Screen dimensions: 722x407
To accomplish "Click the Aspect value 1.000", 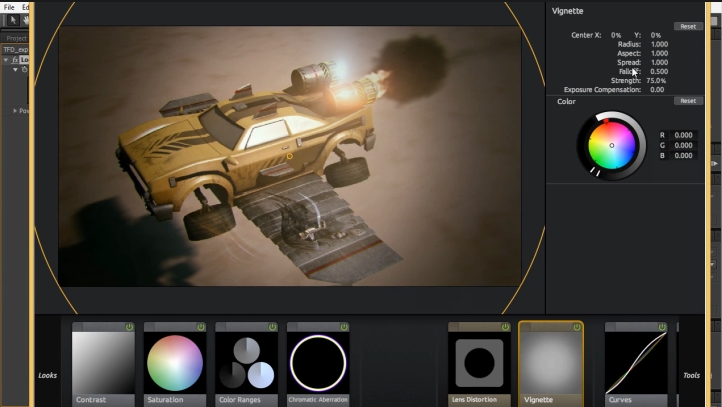I will coord(659,53).
